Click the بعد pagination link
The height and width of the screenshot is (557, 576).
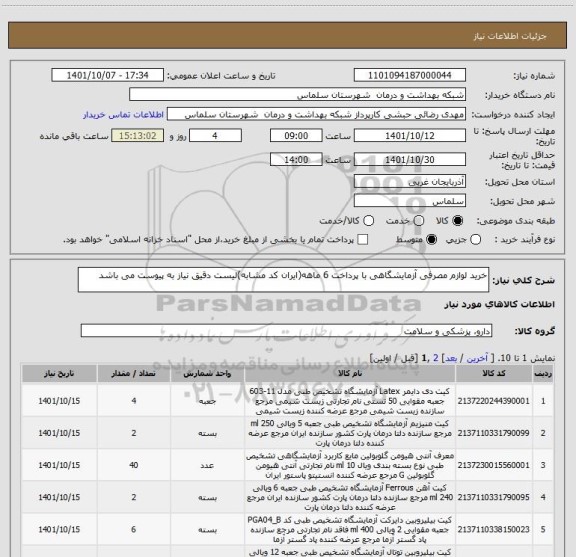pyautogui.click(x=451, y=358)
